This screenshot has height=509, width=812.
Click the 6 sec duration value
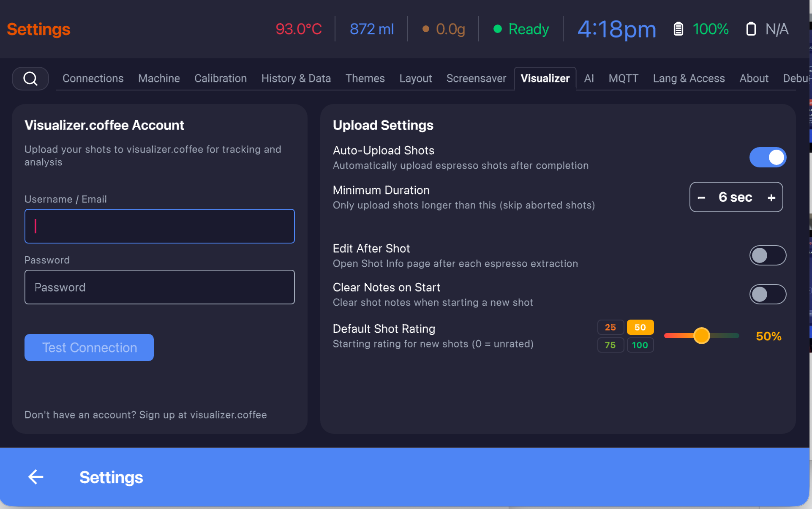[x=735, y=197]
